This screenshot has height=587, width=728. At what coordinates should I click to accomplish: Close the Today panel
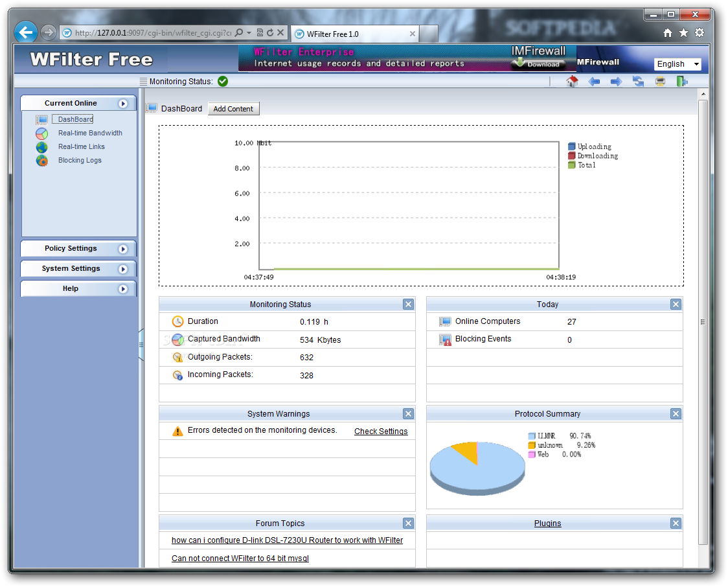pos(676,305)
